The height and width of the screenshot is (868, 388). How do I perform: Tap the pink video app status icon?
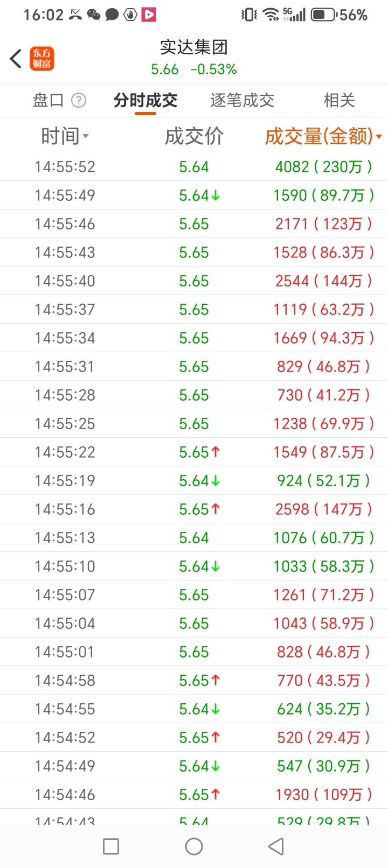[x=149, y=15]
